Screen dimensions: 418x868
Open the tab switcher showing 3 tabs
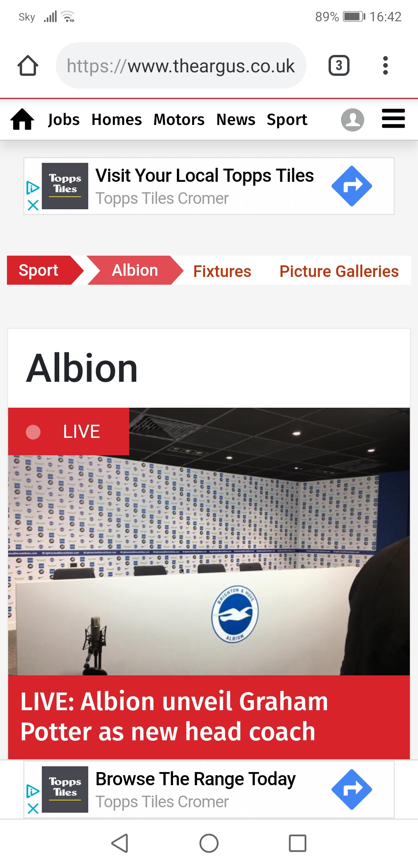(339, 65)
